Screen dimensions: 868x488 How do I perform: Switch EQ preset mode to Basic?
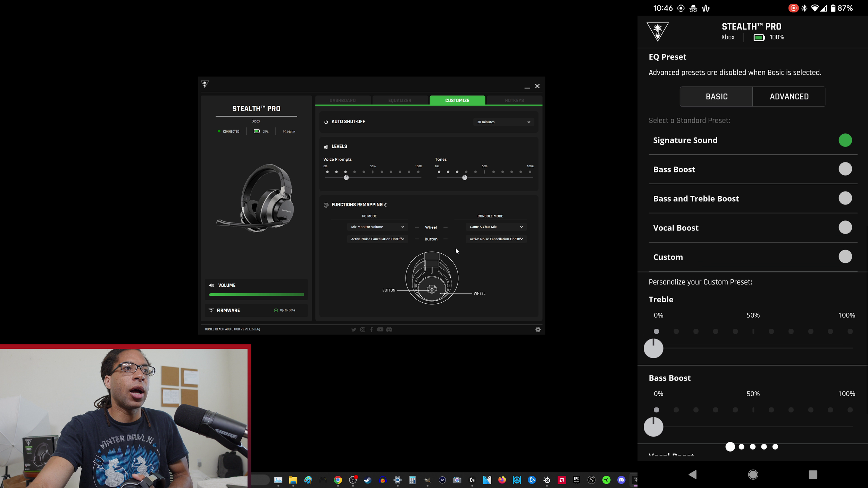click(x=716, y=96)
